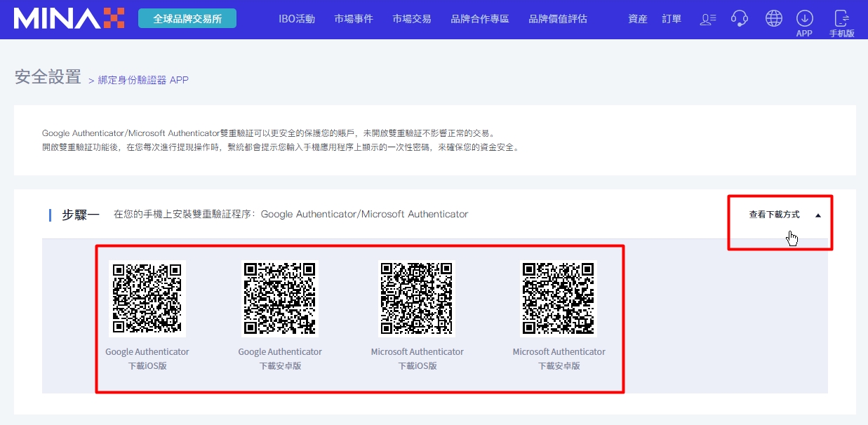
Task: Click the Microsoft Authenticator Android QR code
Action: tap(559, 299)
